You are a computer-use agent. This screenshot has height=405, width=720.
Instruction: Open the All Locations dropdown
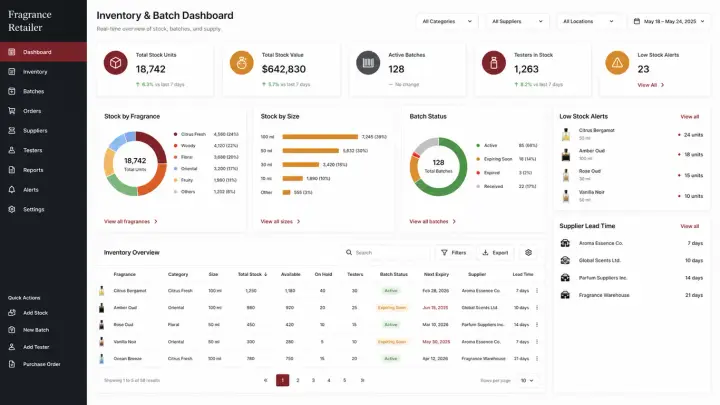click(588, 22)
